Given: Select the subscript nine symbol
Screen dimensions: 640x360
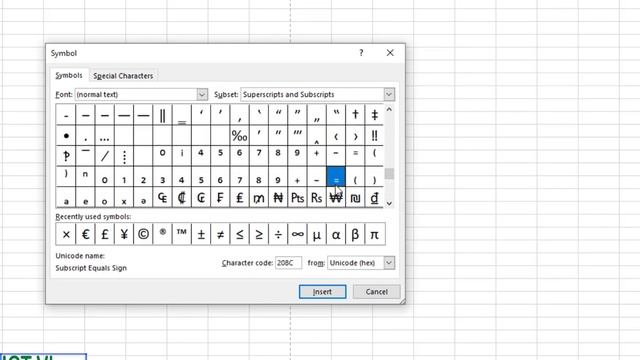Looking at the screenshot, I should [278, 176].
